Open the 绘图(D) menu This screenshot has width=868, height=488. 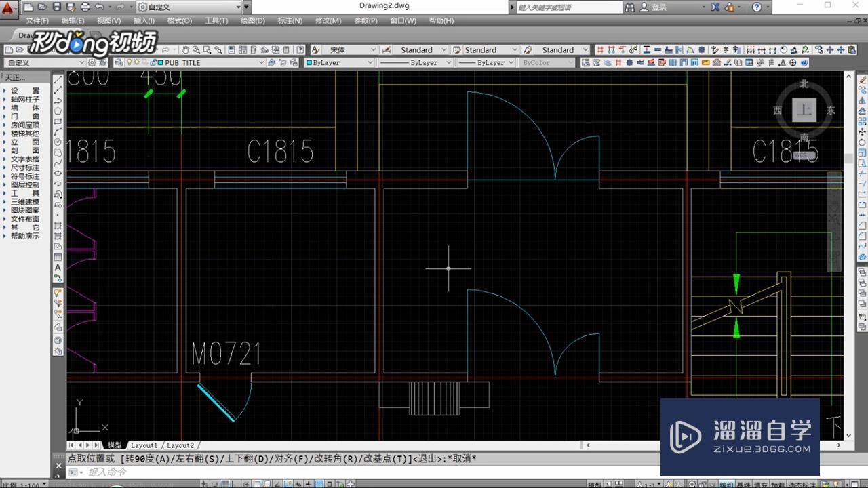pyautogui.click(x=252, y=20)
